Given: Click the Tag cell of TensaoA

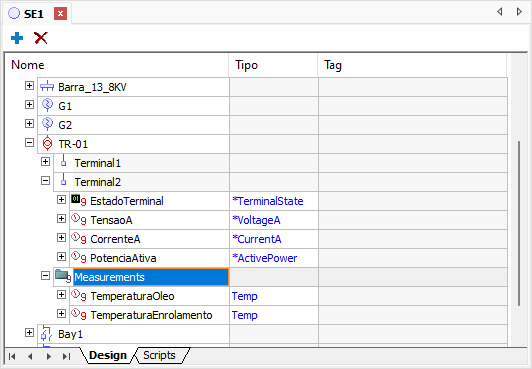Looking at the screenshot, I should click(413, 220).
